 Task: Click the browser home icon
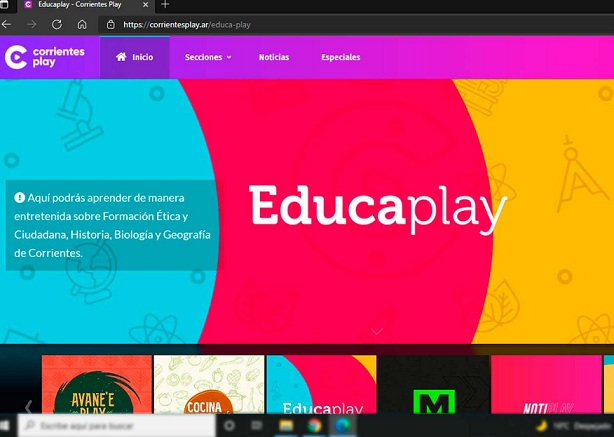[x=82, y=25]
